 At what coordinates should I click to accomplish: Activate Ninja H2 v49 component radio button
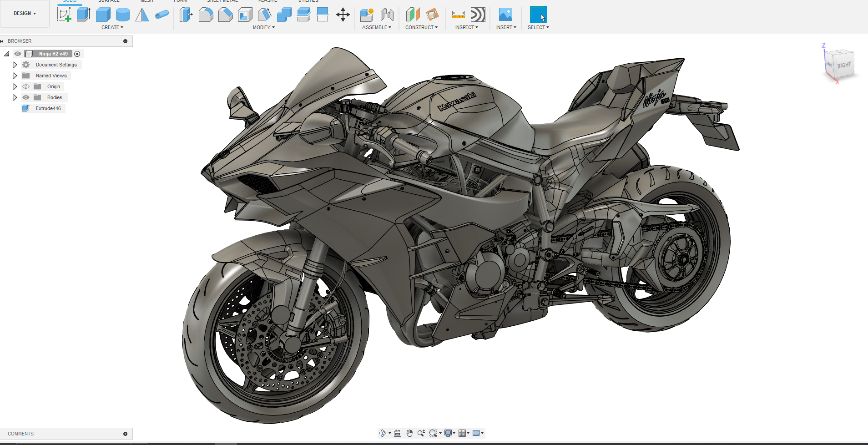[77, 54]
